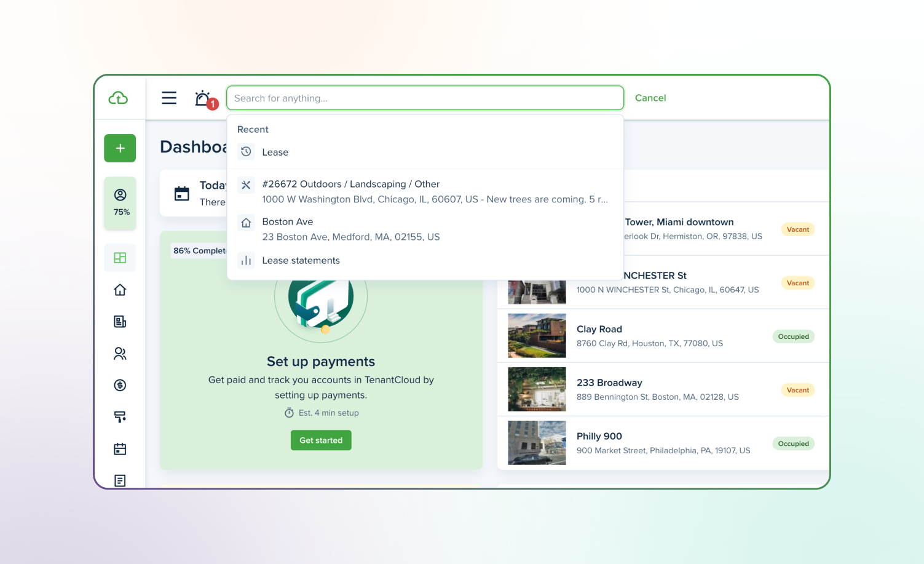Click the Occupied badge on Philly 900
This screenshot has height=564, width=924.
[x=794, y=443]
